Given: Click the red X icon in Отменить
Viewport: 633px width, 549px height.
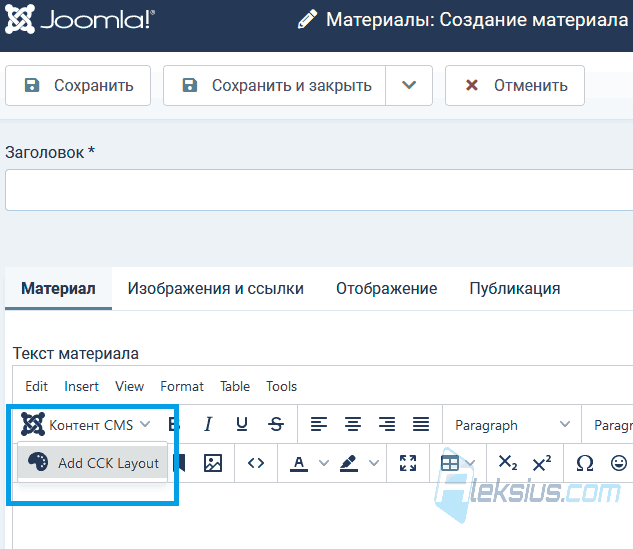Looking at the screenshot, I should point(472,85).
